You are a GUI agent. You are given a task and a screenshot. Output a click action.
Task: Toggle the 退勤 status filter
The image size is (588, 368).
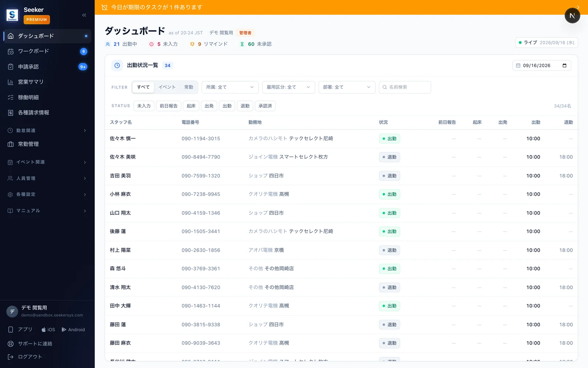pyautogui.click(x=245, y=106)
